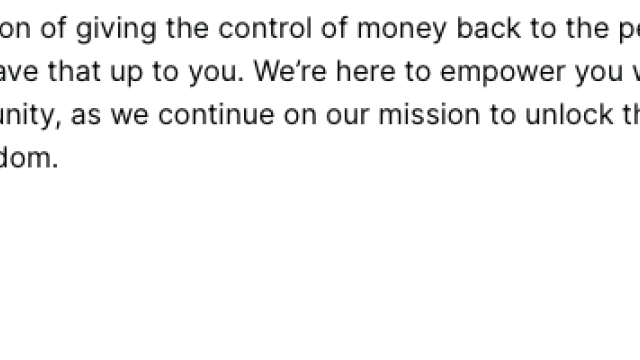Click the word "up" in the second line
This screenshot has width=640, height=360.
pyautogui.click(x=127, y=73)
